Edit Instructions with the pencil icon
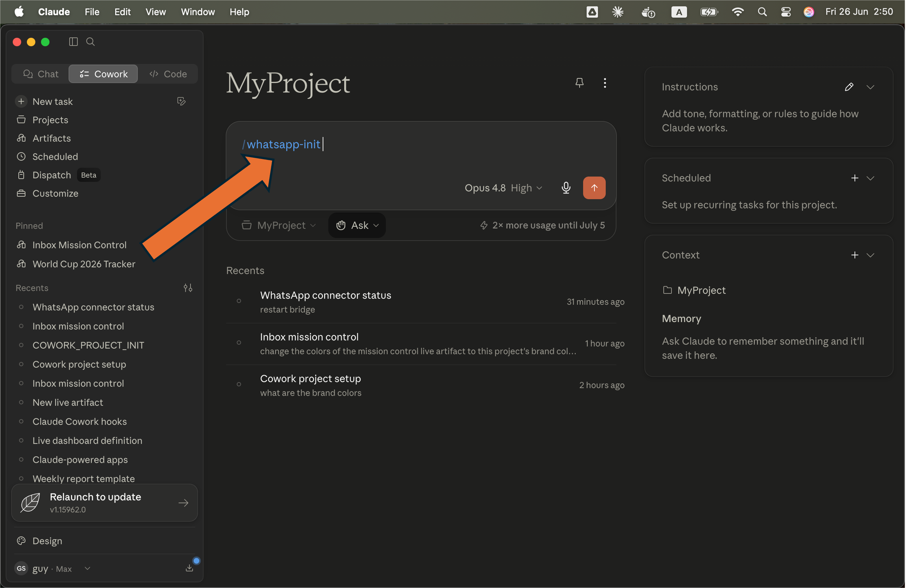Image resolution: width=906 pixels, height=588 pixels. (x=849, y=87)
